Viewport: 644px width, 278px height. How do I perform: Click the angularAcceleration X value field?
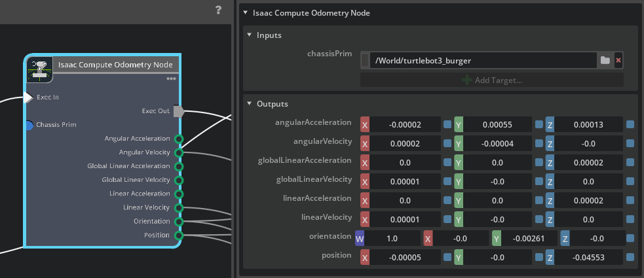coord(405,125)
